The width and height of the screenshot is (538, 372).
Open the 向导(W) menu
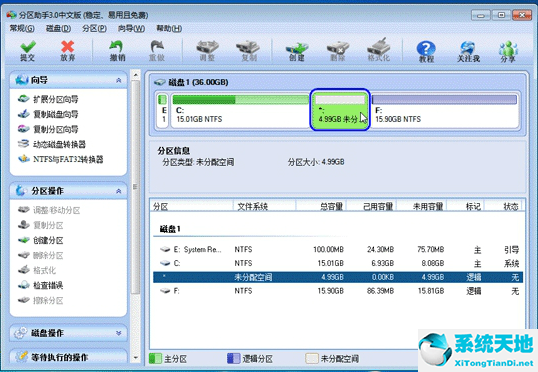131,28
